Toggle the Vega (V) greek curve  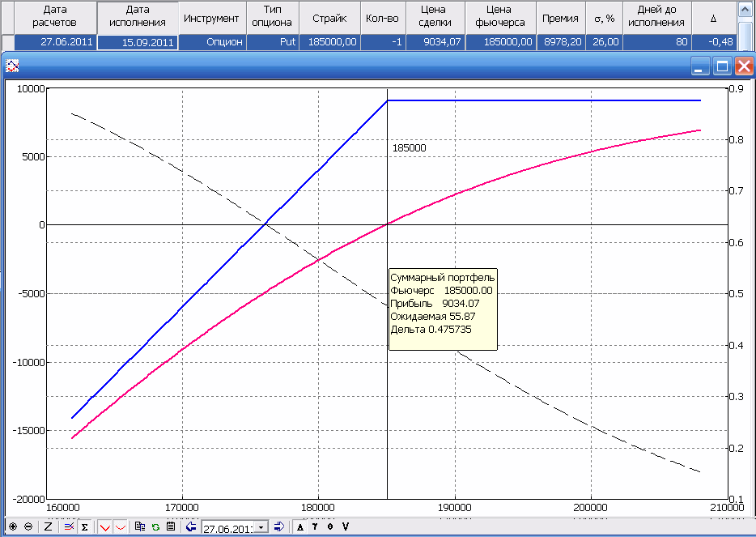click(346, 527)
